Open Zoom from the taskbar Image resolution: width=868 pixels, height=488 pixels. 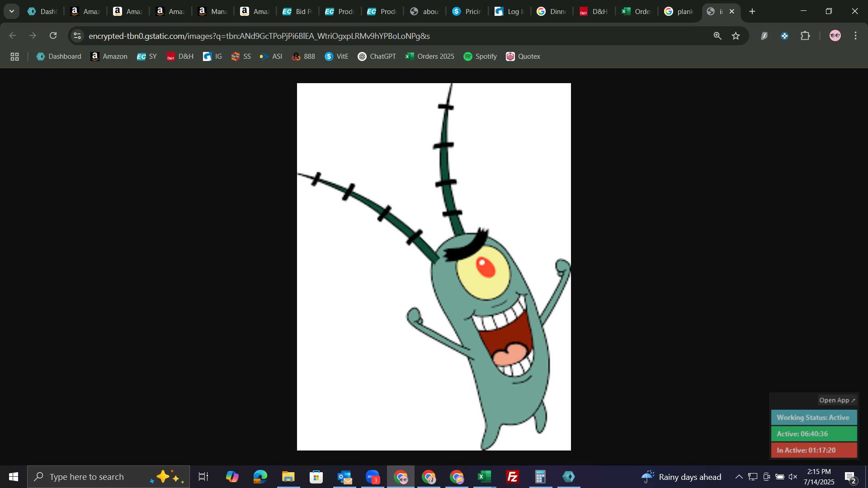click(x=373, y=477)
